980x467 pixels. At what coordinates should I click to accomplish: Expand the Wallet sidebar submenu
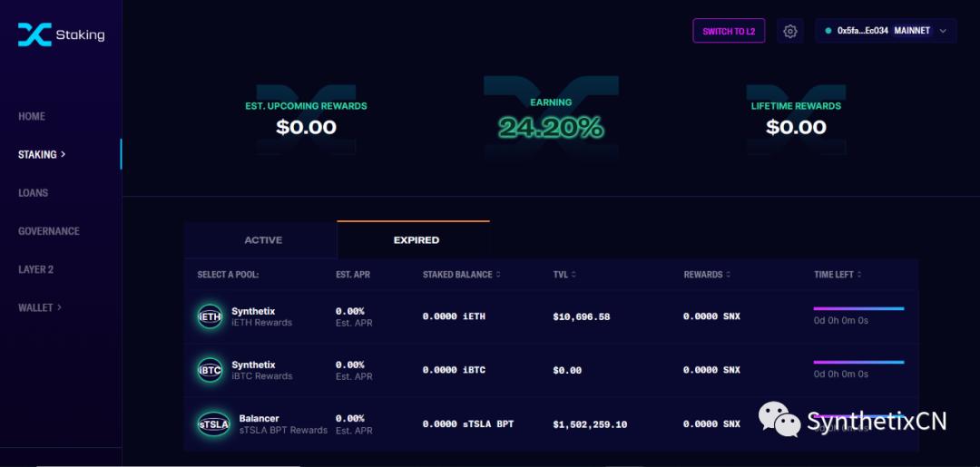pos(40,307)
